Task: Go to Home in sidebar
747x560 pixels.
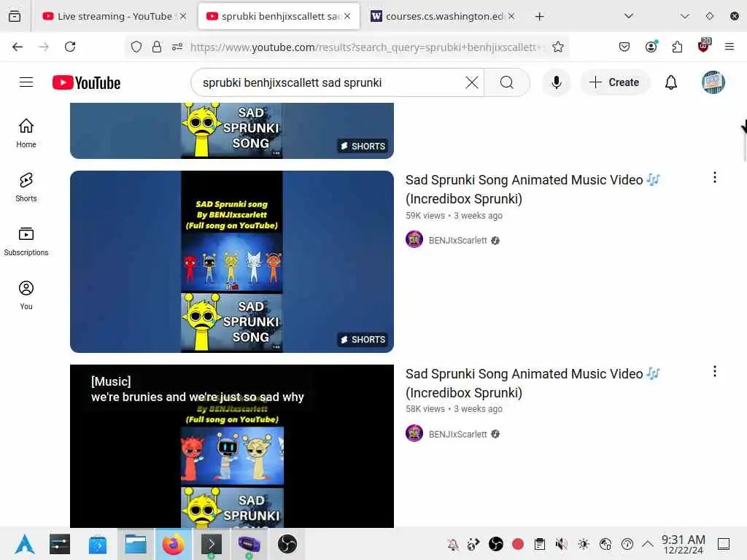Action: point(26,133)
